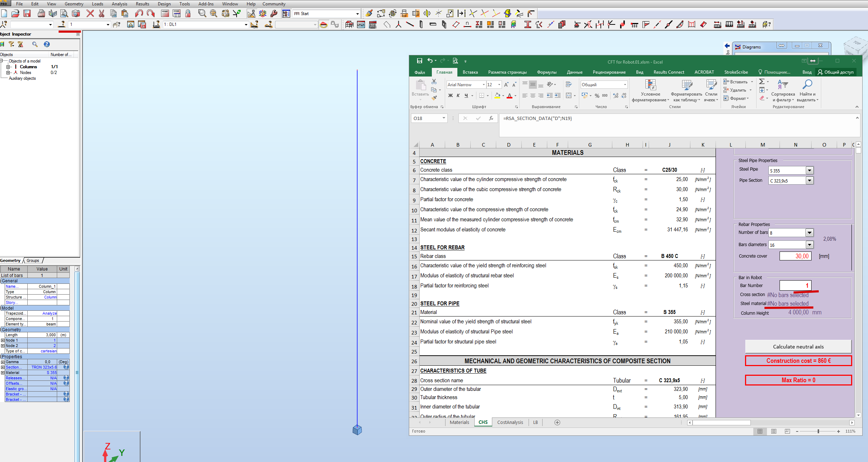Click the Bar Number input field
The width and height of the screenshot is (868, 462).
(x=795, y=285)
